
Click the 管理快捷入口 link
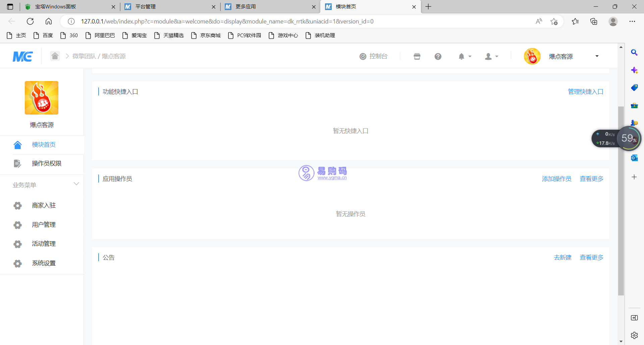(585, 92)
